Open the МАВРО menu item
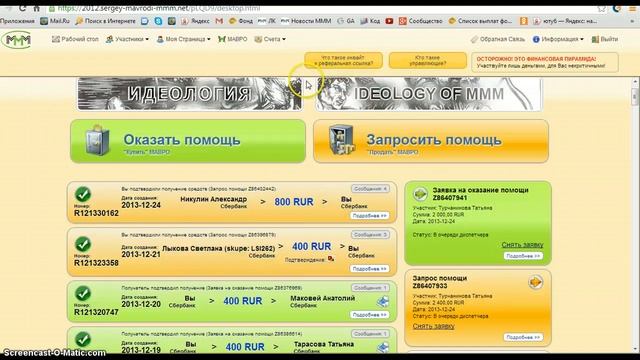This screenshot has height=360, width=640. [x=233, y=39]
